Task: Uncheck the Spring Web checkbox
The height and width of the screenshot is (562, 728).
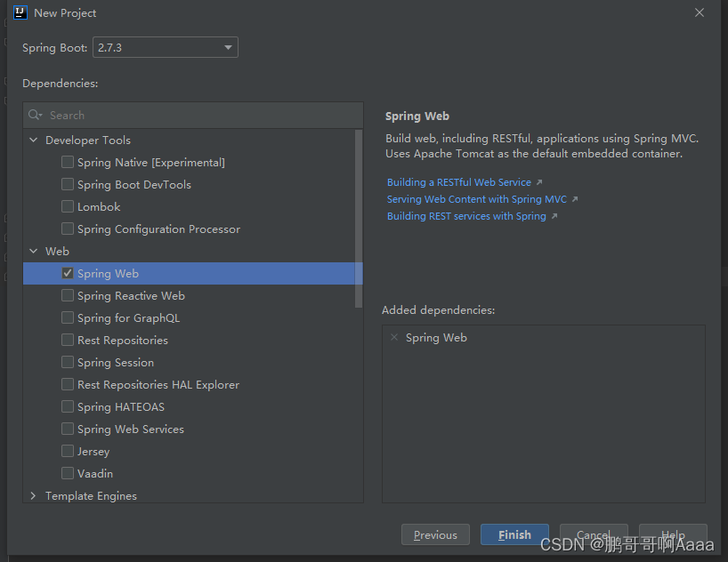Action: (68, 273)
